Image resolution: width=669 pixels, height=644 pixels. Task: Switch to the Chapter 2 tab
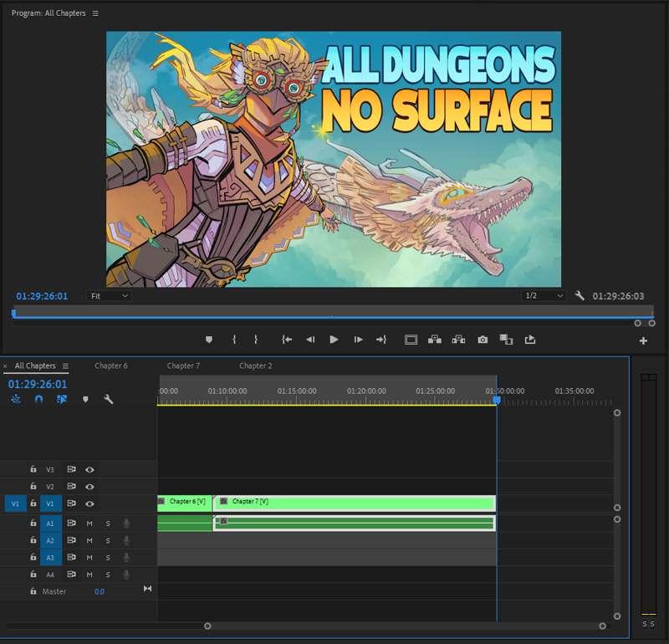point(256,365)
